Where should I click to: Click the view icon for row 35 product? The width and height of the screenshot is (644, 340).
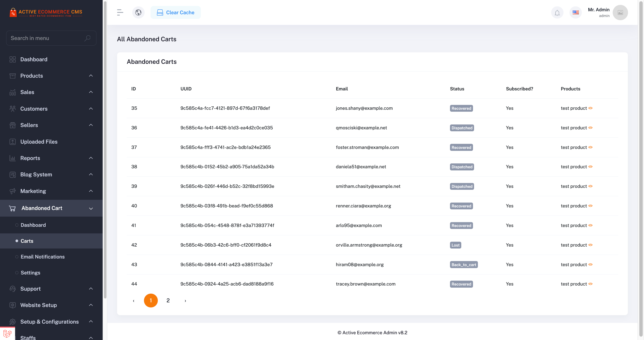pos(591,108)
